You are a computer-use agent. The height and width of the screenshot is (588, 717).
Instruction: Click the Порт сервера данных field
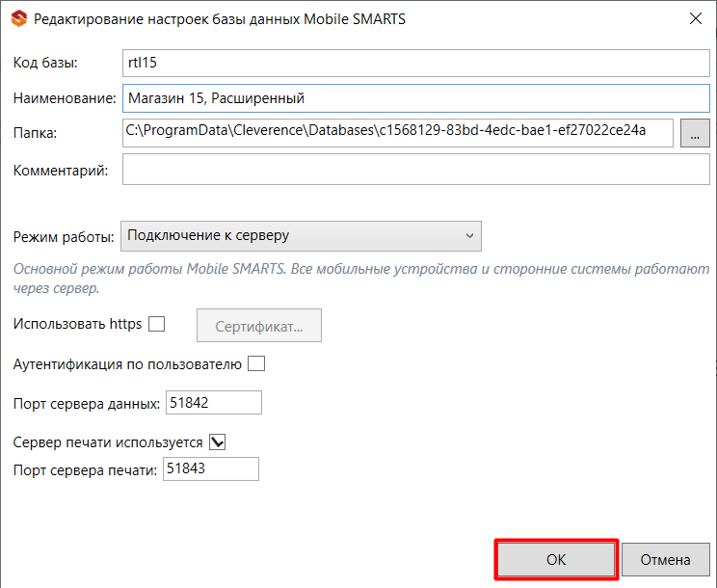(214, 402)
